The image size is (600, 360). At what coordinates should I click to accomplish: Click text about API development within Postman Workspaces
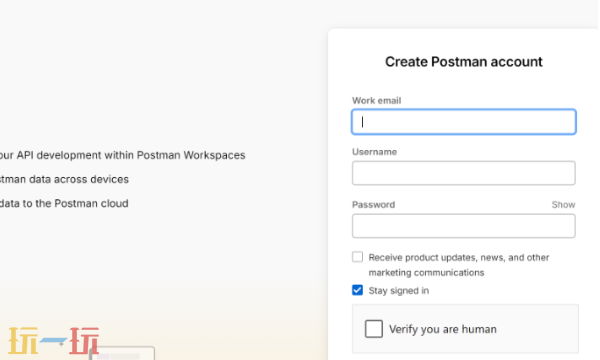[122, 155]
